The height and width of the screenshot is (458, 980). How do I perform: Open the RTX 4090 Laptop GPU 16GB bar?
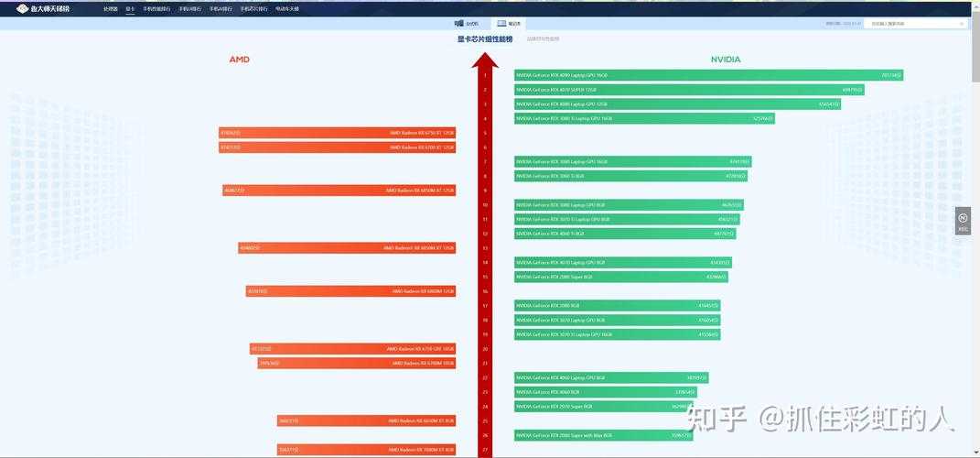point(709,75)
